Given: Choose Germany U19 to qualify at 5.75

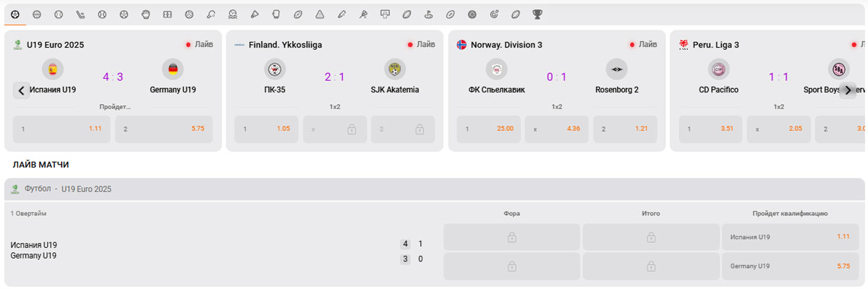Looking at the screenshot, I should pos(791,266).
